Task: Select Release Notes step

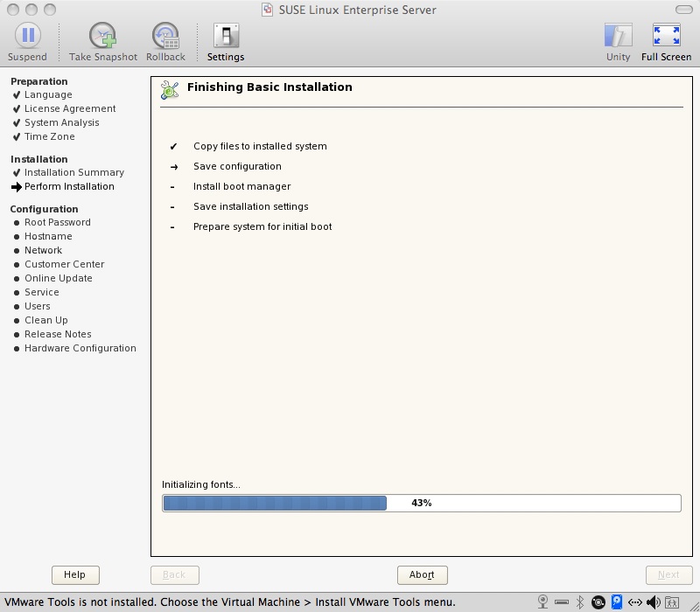Action: point(58,334)
